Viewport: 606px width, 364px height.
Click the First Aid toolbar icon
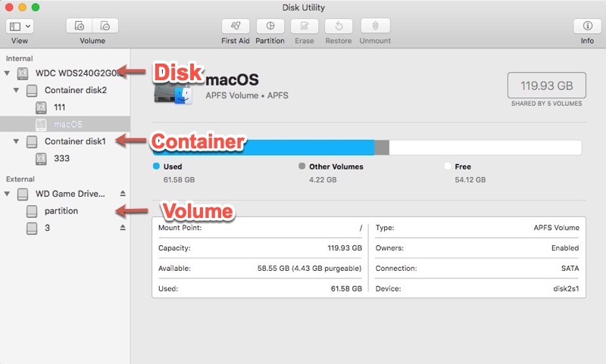tap(235, 26)
